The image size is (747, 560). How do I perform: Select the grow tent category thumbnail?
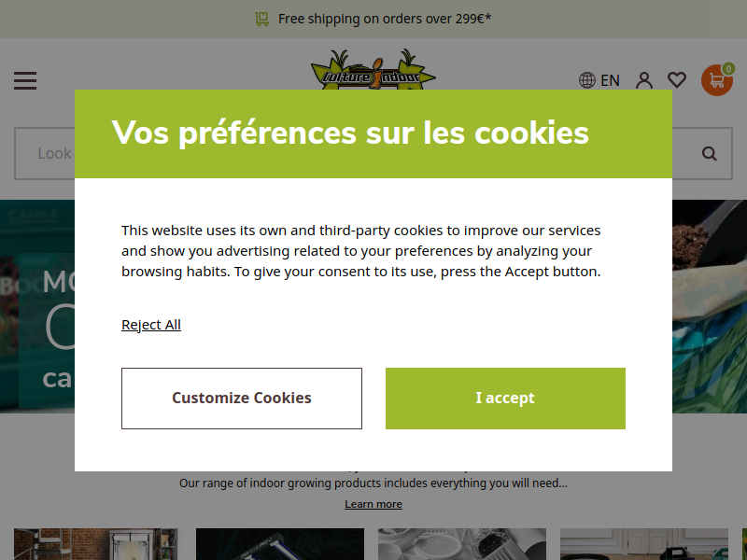pyautogui.click(x=95, y=544)
